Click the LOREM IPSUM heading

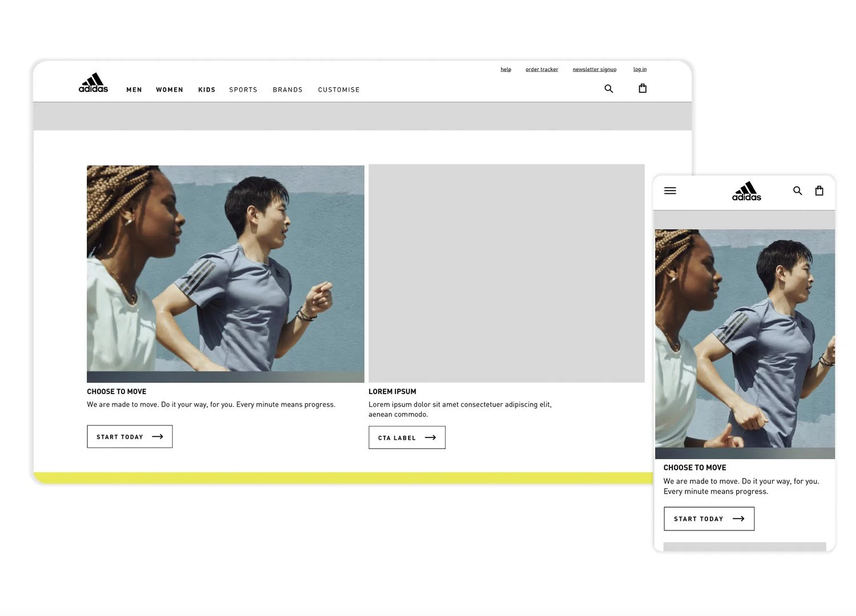point(392,391)
